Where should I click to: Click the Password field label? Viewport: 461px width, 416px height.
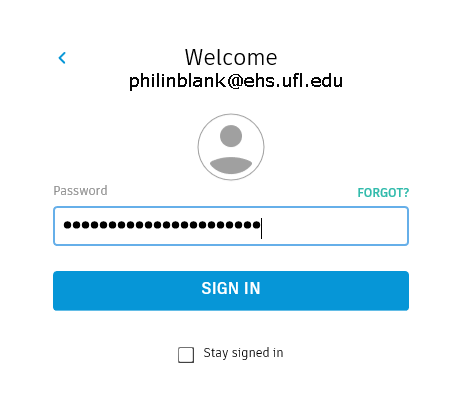[80, 191]
